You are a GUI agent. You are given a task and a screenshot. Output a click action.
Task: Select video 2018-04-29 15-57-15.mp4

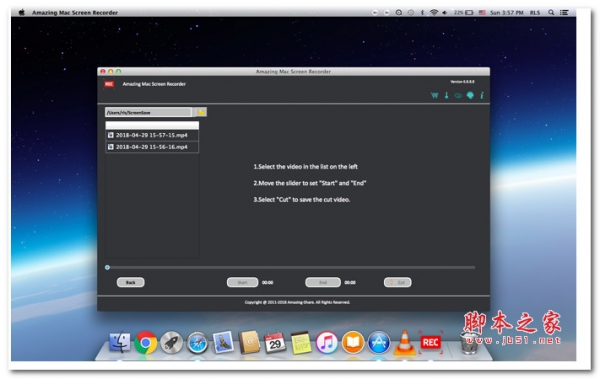coord(152,135)
